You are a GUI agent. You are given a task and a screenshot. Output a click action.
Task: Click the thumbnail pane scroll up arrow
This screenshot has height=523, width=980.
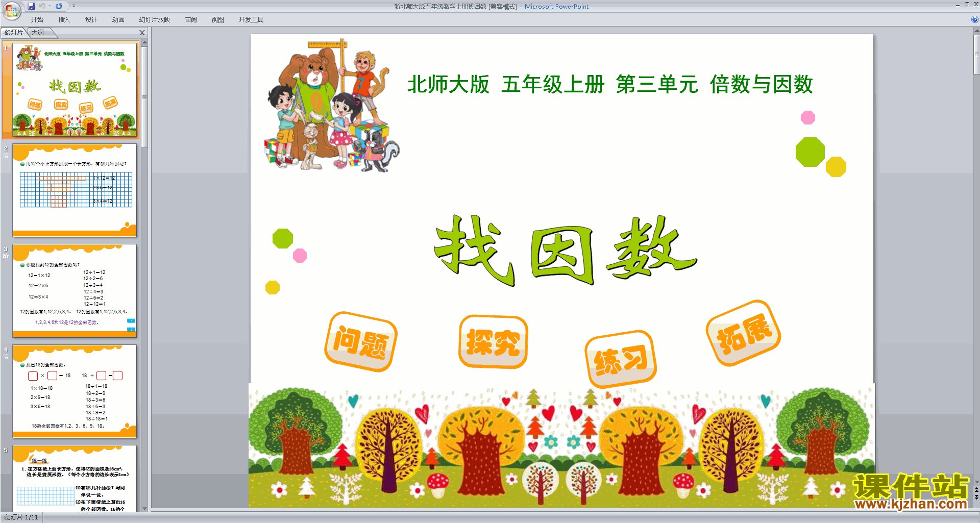(x=144, y=43)
